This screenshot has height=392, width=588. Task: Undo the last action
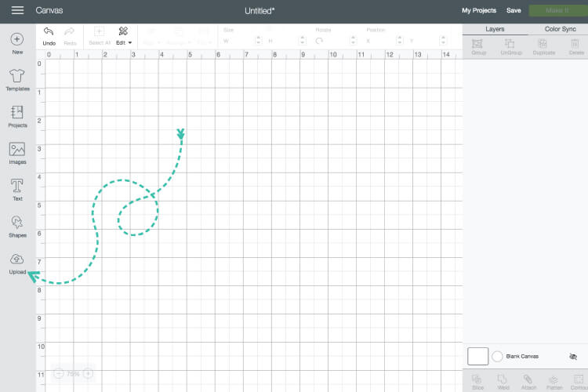(x=49, y=36)
